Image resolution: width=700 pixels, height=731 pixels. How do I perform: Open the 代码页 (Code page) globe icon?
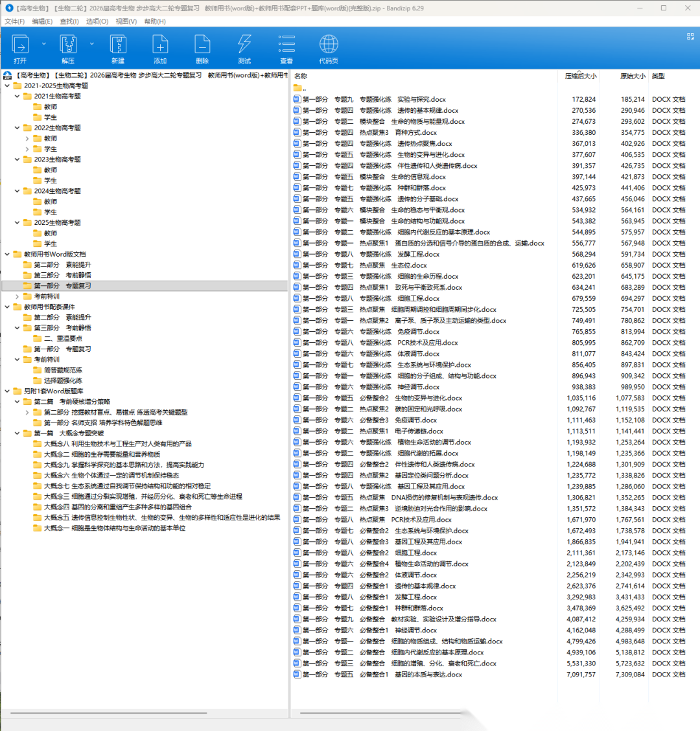(x=329, y=46)
